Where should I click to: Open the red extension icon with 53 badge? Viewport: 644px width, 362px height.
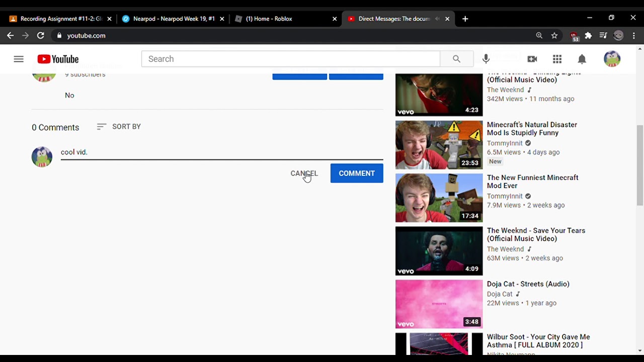click(x=574, y=36)
